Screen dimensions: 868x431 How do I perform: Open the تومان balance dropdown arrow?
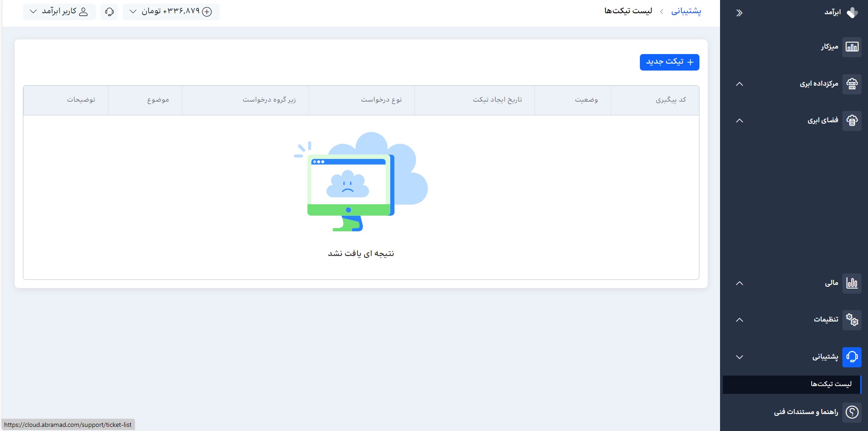click(133, 11)
